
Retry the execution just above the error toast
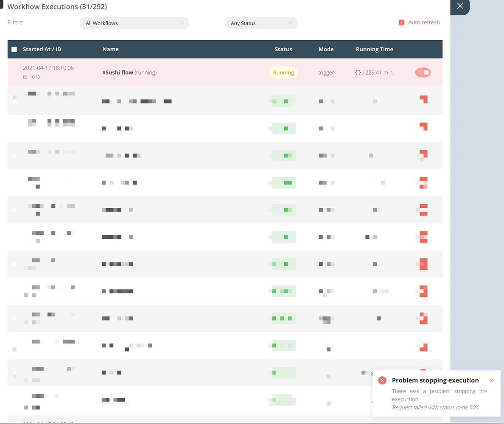pos(423,347)
